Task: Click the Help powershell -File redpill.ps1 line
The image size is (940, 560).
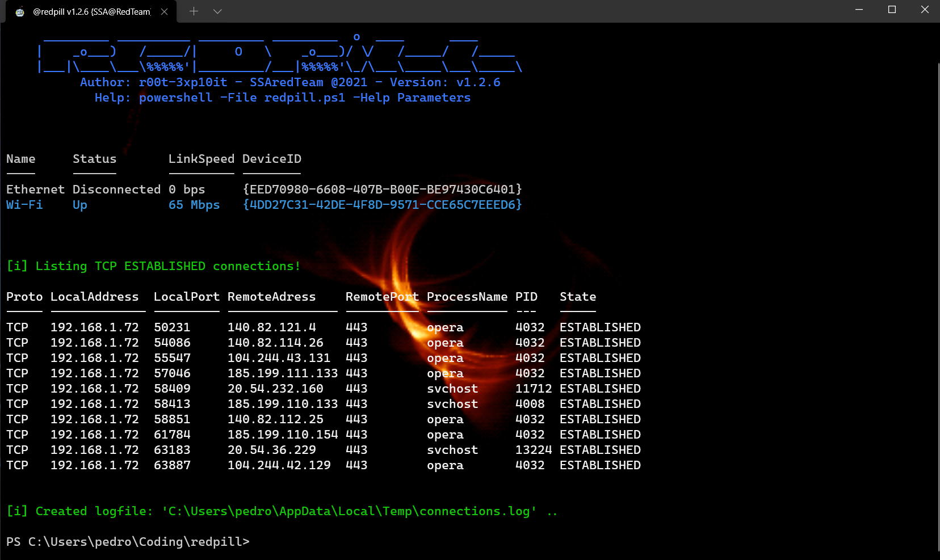Action: tap(282, 98)
